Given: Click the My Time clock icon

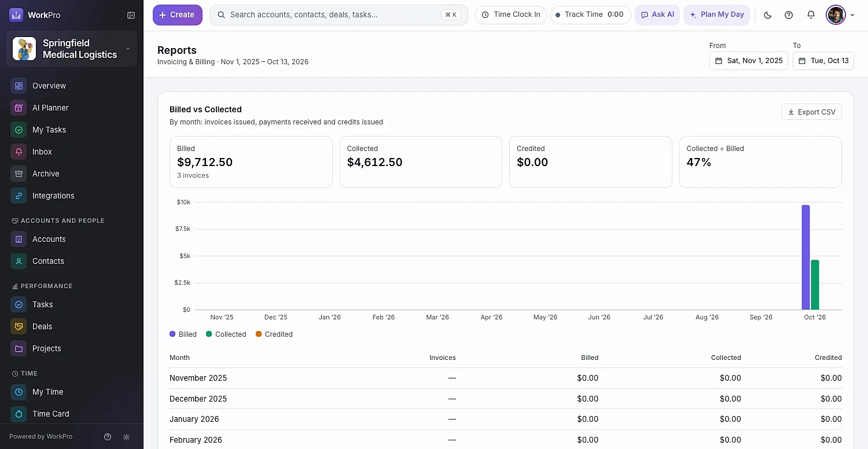Looking at the screenshot, I should [x=19, y=392].
